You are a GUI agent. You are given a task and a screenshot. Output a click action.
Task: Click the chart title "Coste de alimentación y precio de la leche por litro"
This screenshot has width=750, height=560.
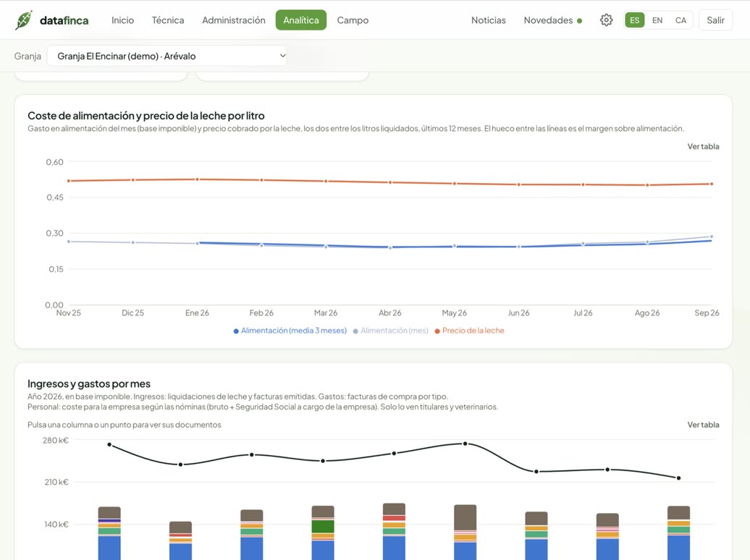pyautogui.click(x=146, y=116)
